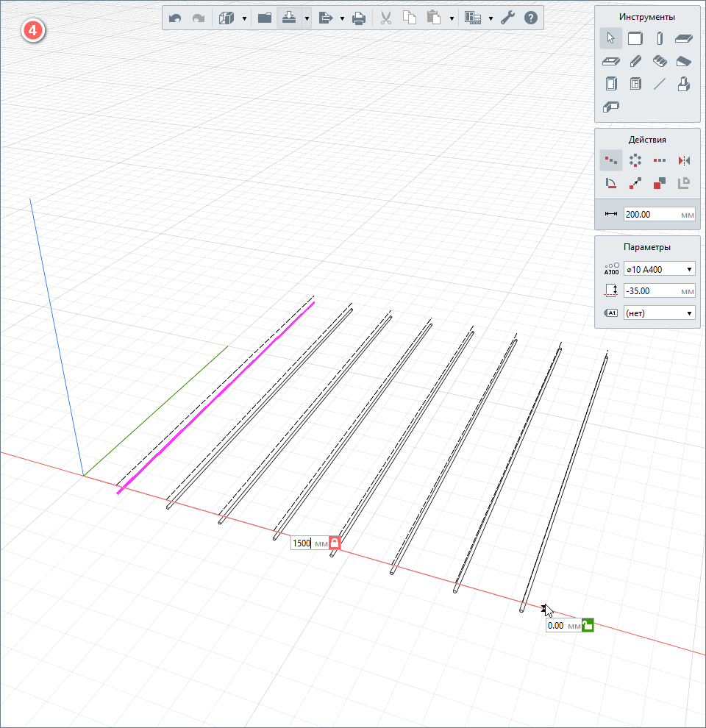706x728 pixels.
Task: Select the arrow pointer tool
Action: coord(611,38)
